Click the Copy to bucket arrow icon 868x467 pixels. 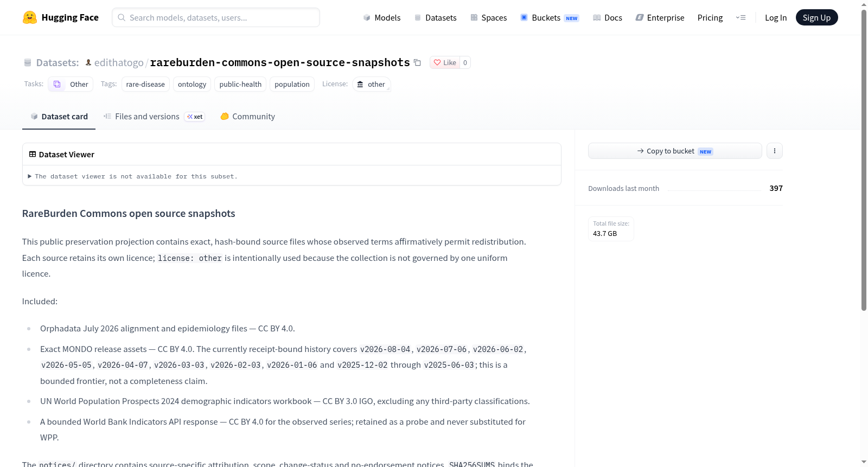coord(641,151)
